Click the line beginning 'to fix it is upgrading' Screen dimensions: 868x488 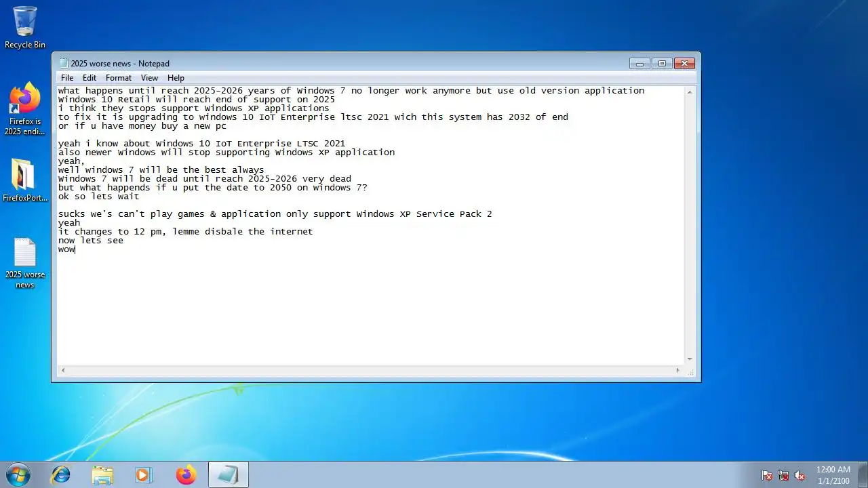313,117
